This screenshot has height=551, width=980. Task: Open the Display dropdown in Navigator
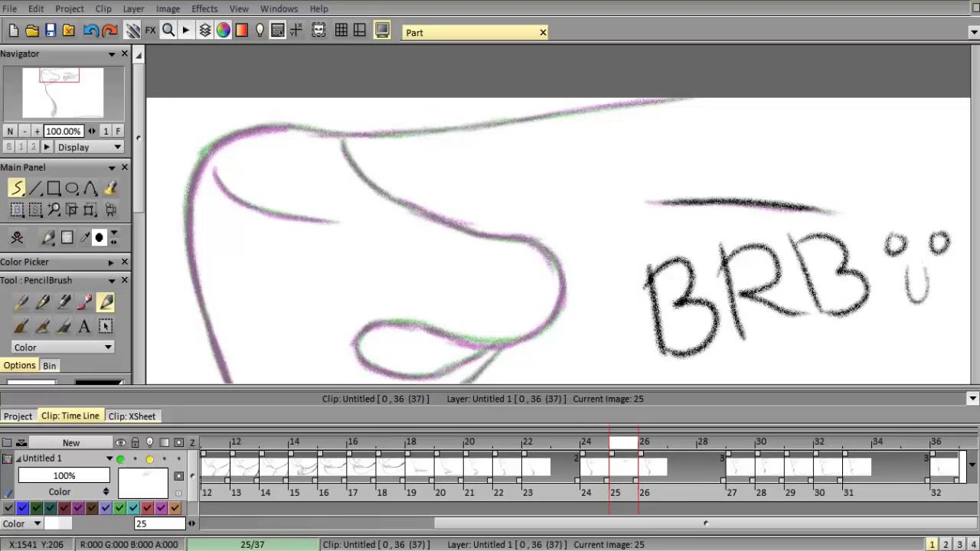click(89, 147)
